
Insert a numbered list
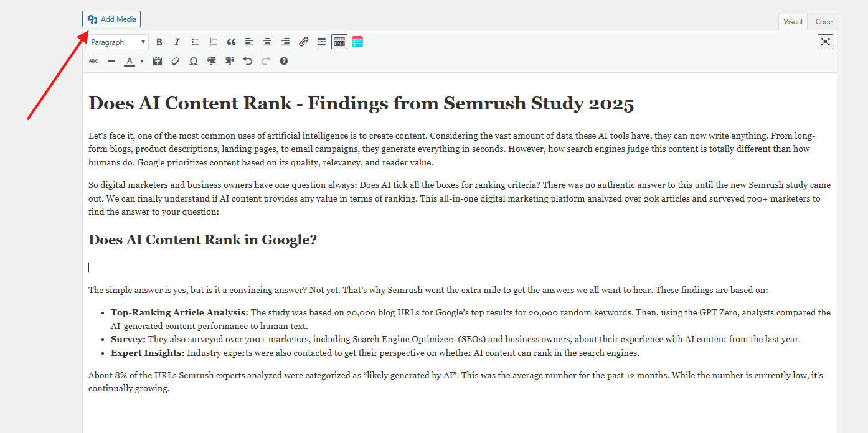pos(214,42)
